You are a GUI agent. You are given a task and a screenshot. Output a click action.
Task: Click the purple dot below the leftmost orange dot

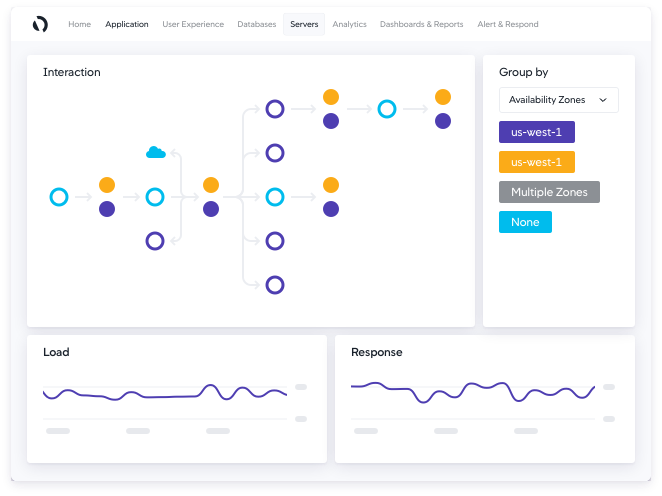pos(107,209)
